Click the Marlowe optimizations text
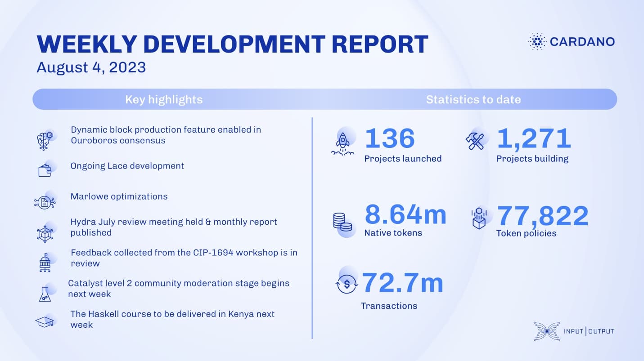This screenshot has width=644, height=361. (x=119, y=196)
